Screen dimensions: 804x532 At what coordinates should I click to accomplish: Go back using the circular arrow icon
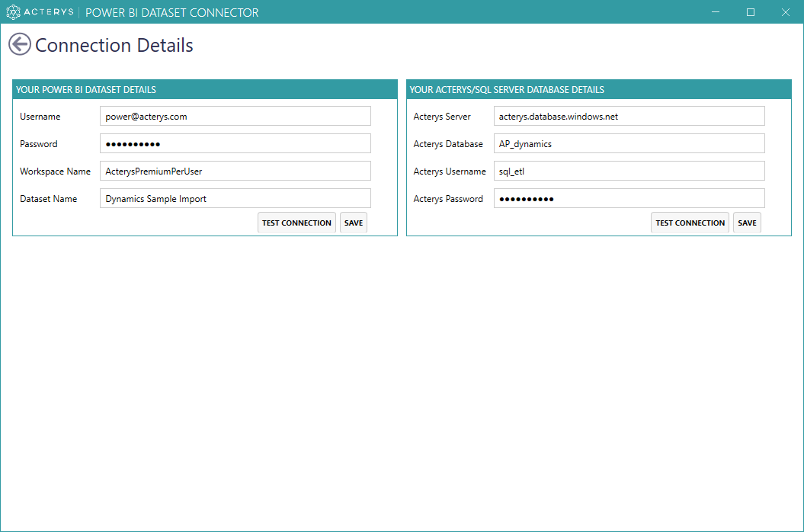[20, 45]
